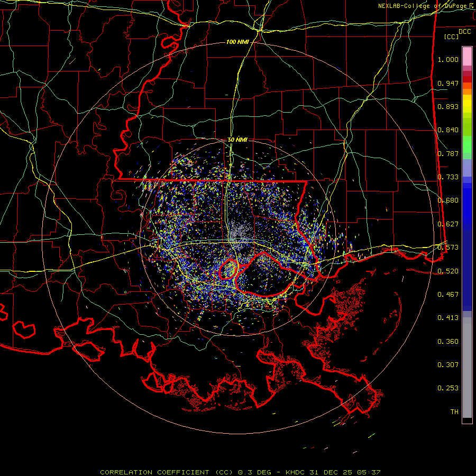Viewport: 476px width, 476px height.
Task: Click the DCC product label
Action: [464, 32]
